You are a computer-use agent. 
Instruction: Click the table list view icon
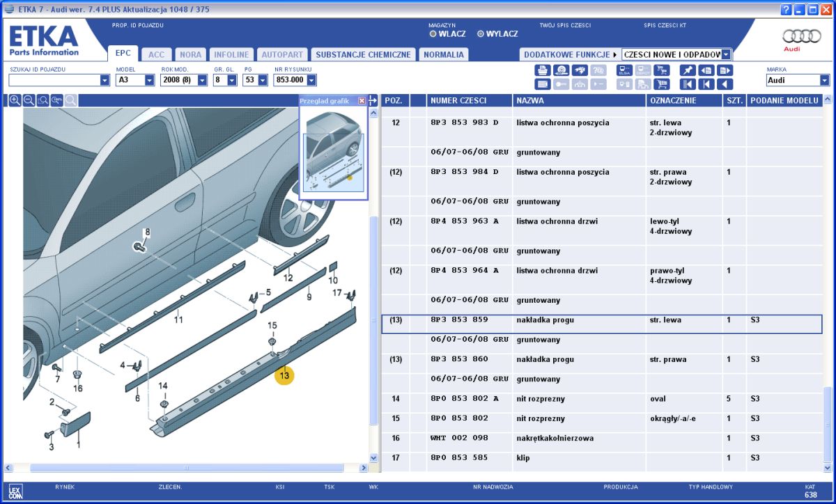[x=543, y=84]
